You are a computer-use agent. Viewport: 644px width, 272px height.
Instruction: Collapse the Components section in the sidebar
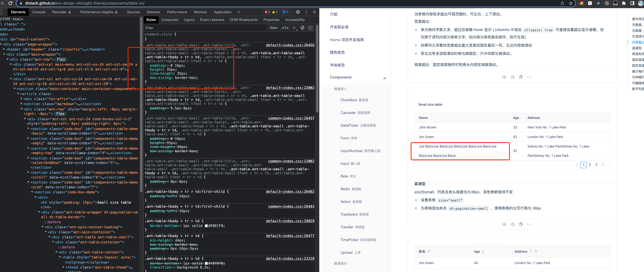click(385, 78)
